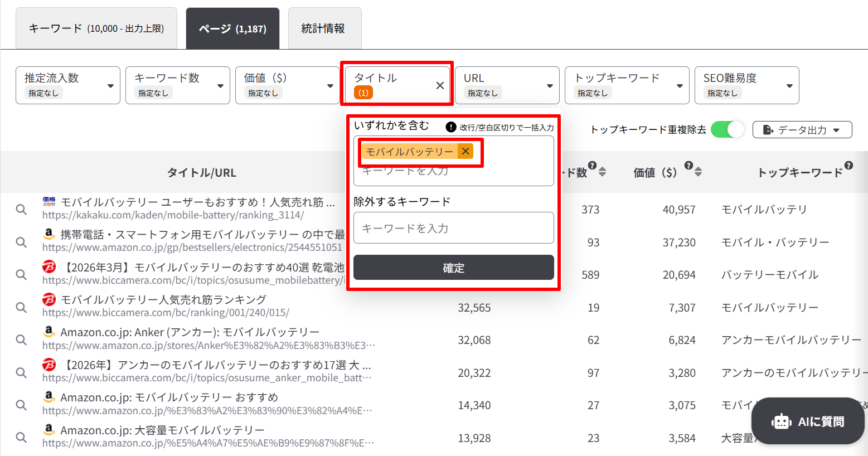Open the URL filter dropdown
This screenshot has width=868, height=456.
(507, 85)
